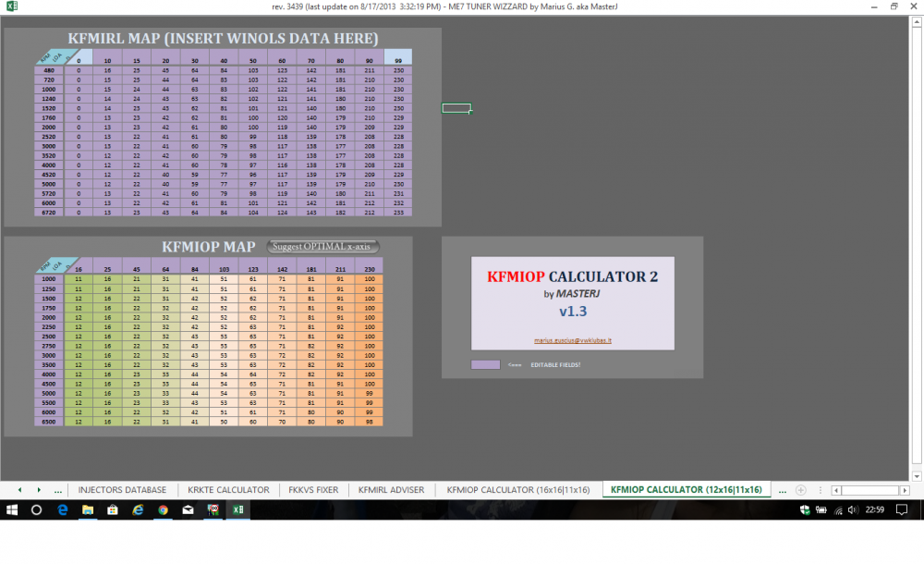This screenshot has height=564, width=924.
Task: Click the Excel icon in title bar
Action: [x=11, y=6]
